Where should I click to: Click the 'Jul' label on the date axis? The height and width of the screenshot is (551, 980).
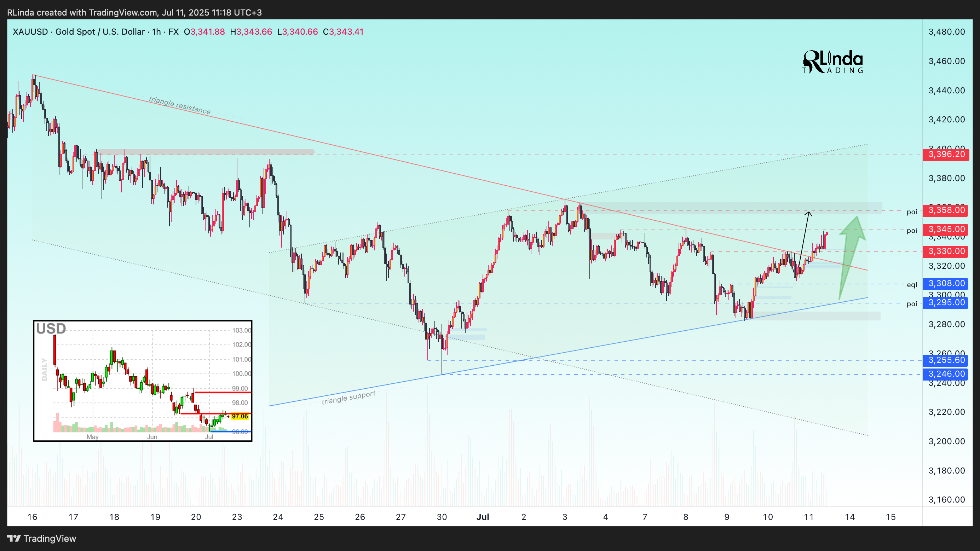click(x=483, y=517)
